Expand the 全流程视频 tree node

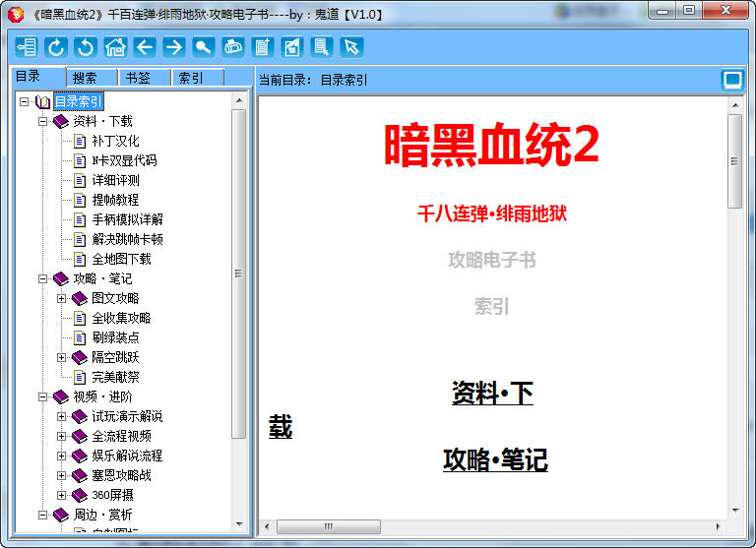(x=62, y=437)
